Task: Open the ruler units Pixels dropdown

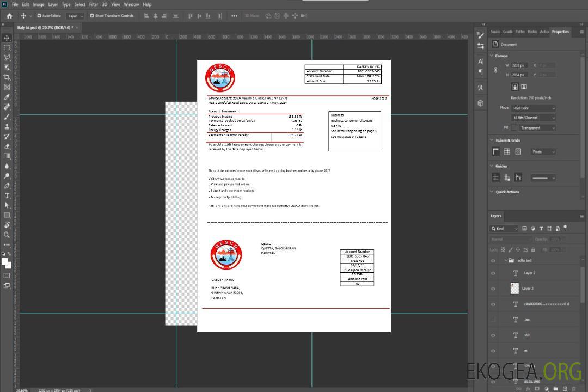Action: [543, 152]
